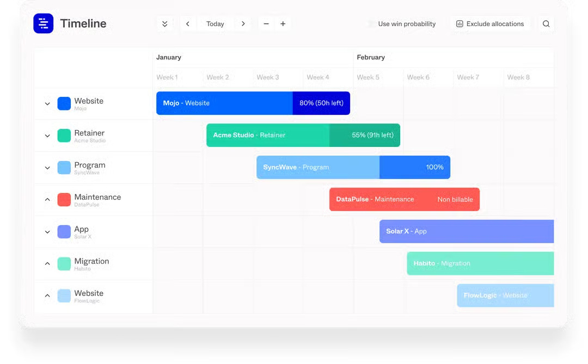Image resolution: width=588 pixels, height=364 pixels.
Task: Click the Non billable label on DataPulse
Action: coord(455,200)
